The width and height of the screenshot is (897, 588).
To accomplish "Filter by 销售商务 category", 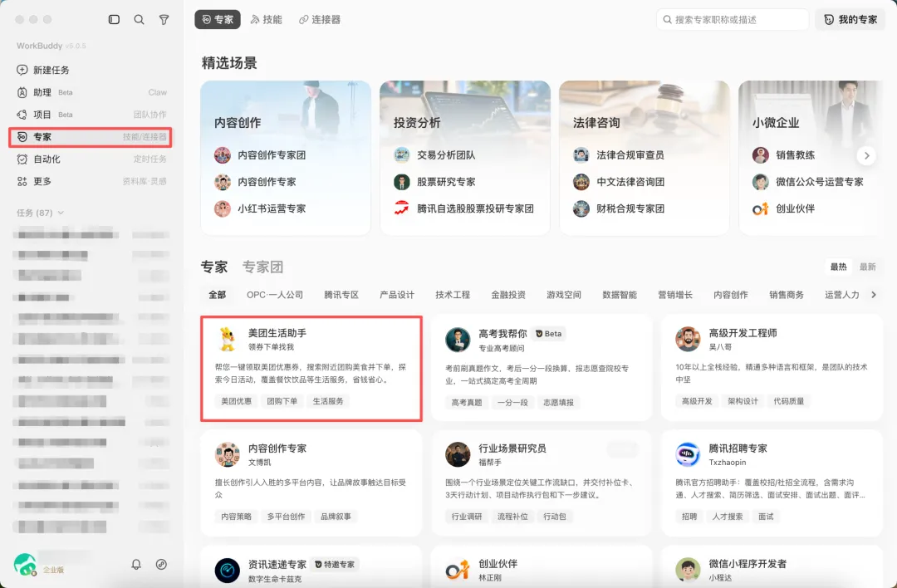I will tap(786, 295).
